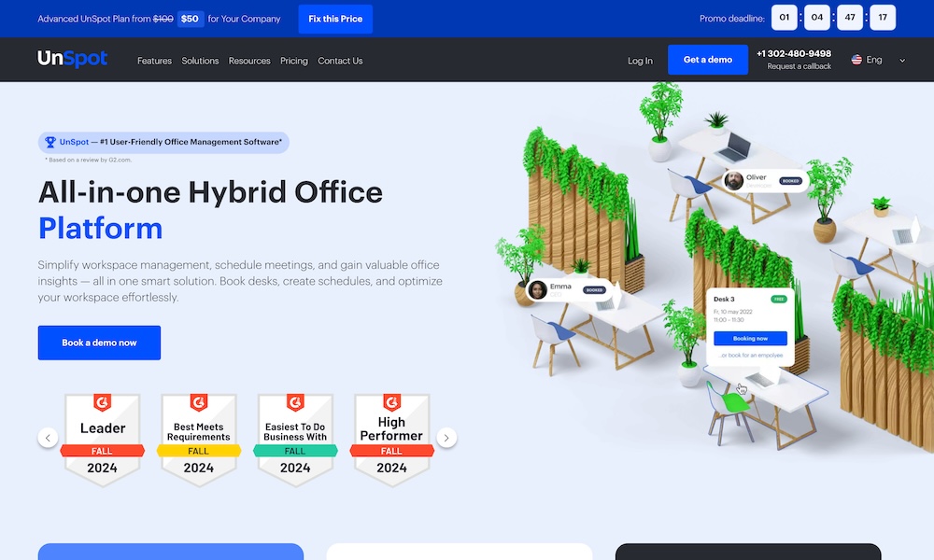Click the Get a demo button
This screenshot has width=934, height=560.
click(707, 60)
